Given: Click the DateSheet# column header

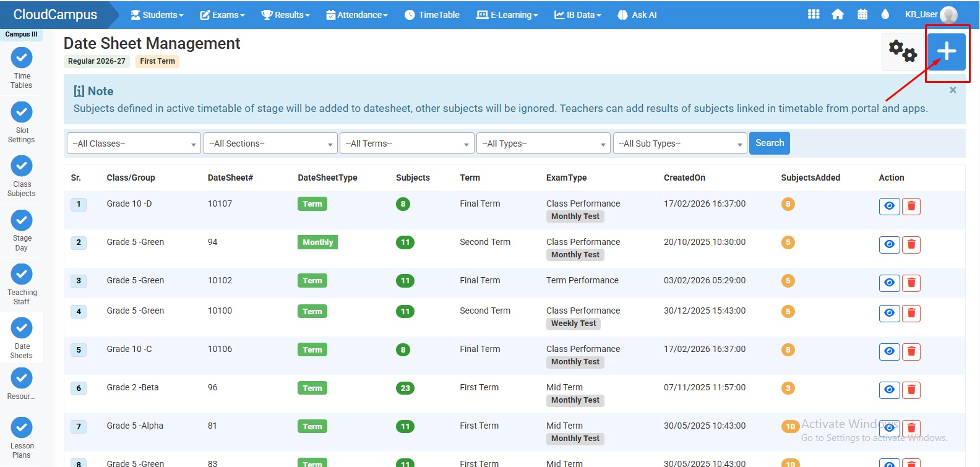Looking at the screenshot, I should point(230,178).
